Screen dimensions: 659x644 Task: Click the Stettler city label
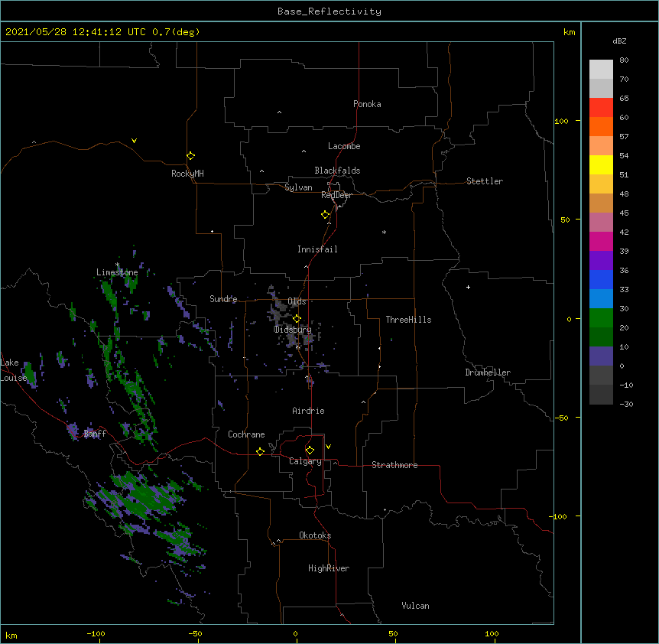485,181
